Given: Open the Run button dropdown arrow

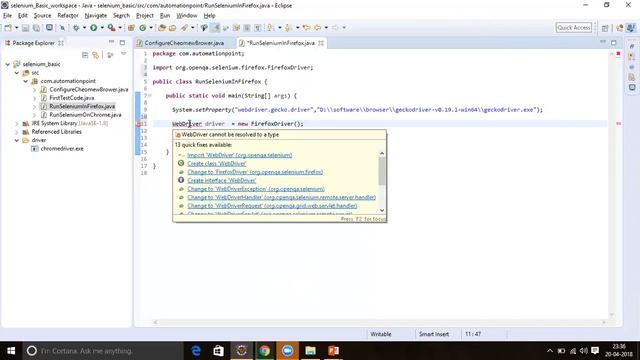Looking at the screenshot, I should pos(102,28).
